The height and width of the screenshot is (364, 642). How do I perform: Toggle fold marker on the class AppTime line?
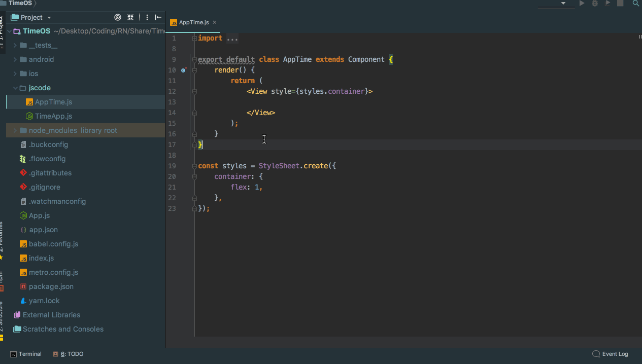point(194,60)
